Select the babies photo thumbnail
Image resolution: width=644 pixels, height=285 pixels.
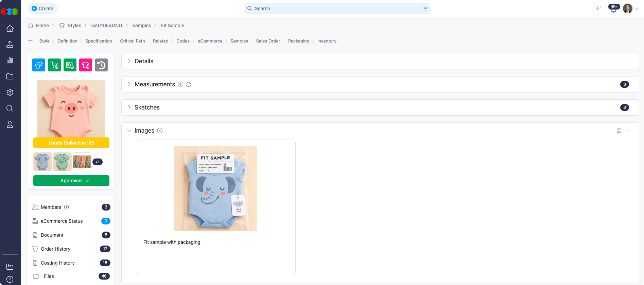click(x=82, y=162)
